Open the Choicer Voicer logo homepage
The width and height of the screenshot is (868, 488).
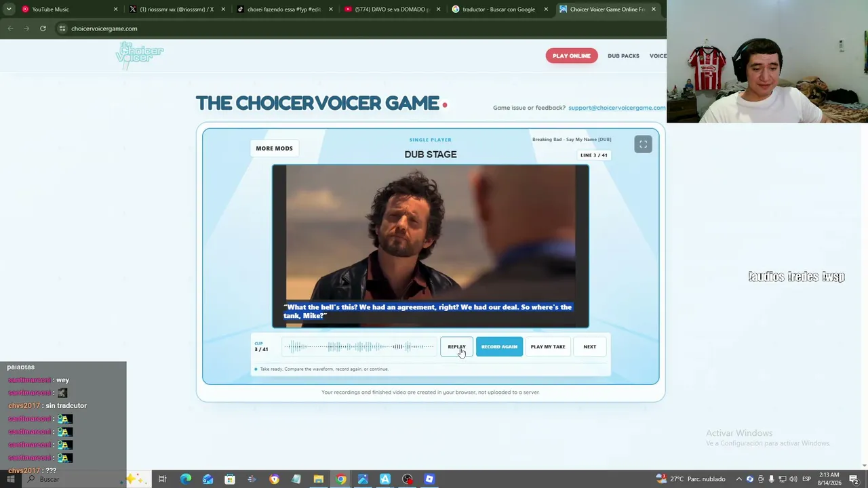pyautogui.click(x=140, y=56)
